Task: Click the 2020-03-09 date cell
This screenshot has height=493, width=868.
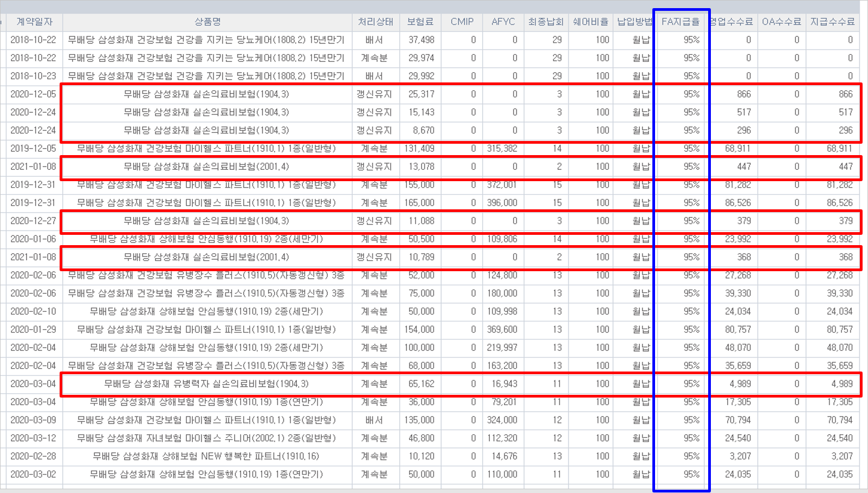Action: point(33,420)
